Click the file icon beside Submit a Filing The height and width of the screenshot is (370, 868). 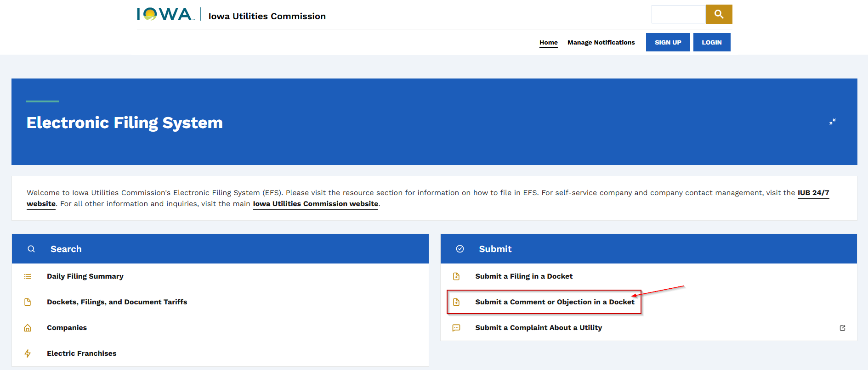point(456,276)
